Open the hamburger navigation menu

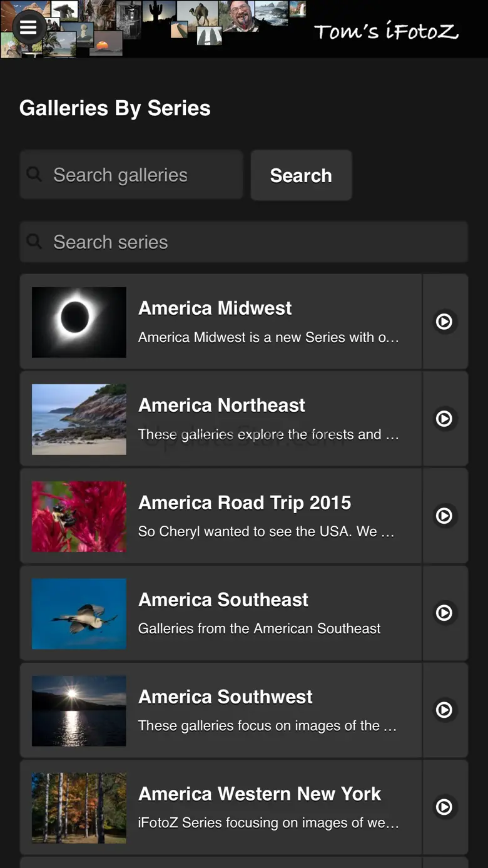(x=28, y=27)
